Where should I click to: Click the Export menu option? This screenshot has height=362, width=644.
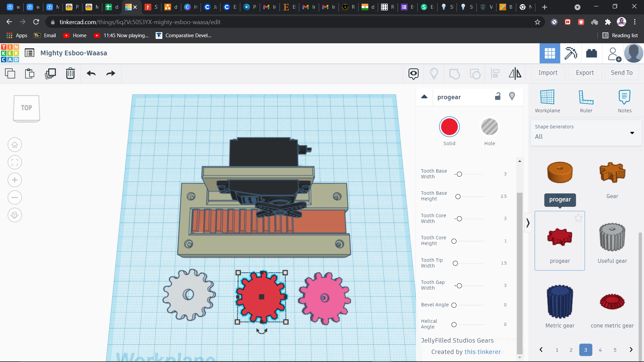pyautogui.click(x=584, y=72)
